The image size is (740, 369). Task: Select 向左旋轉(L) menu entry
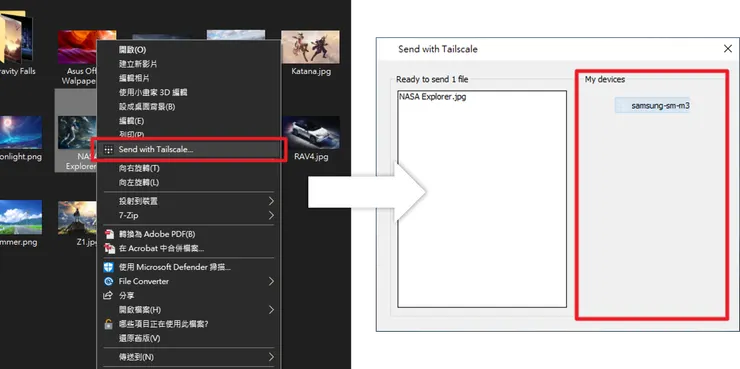189,182
